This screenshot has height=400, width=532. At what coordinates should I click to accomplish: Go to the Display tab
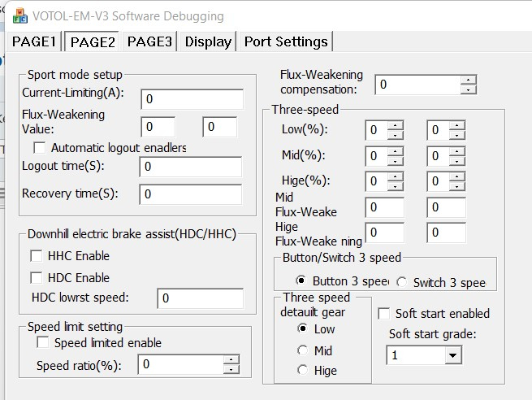point(208,41)
